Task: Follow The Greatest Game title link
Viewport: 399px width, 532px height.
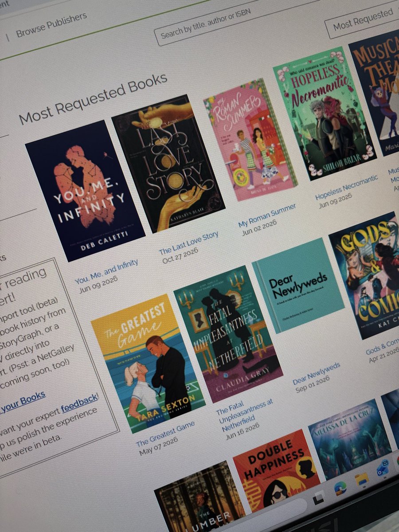Action: 165,434
